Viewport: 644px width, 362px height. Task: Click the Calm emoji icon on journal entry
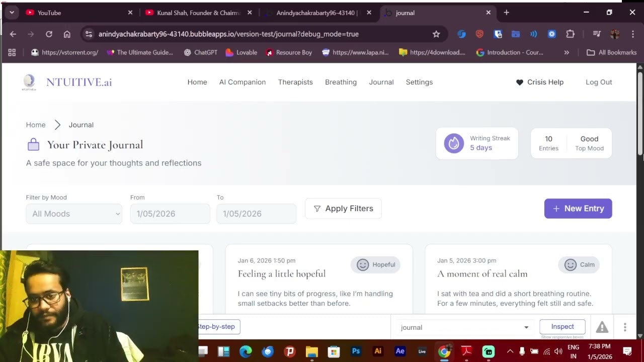coord(570,264)
